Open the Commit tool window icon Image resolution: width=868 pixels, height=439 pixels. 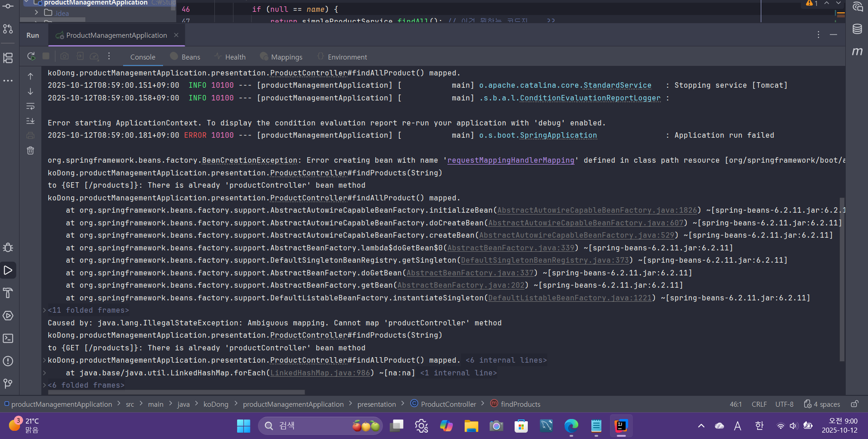pos(8,6)
